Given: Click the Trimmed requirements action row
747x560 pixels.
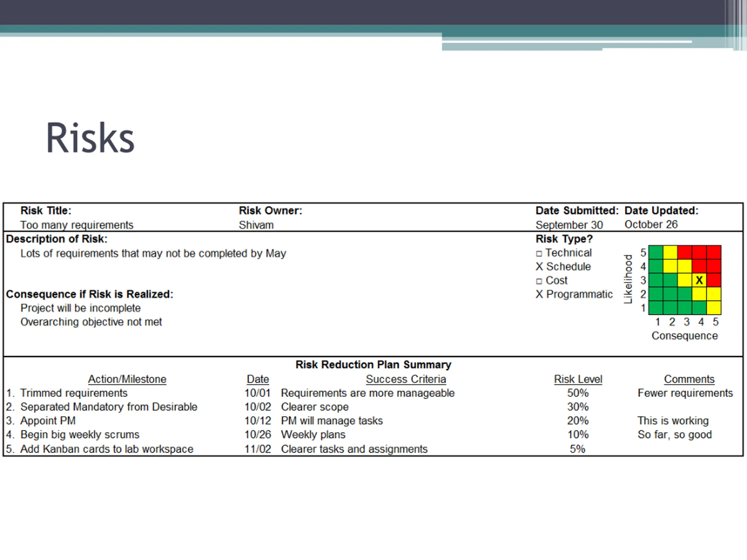Looking at the screenshot, I should pos(373,393).
